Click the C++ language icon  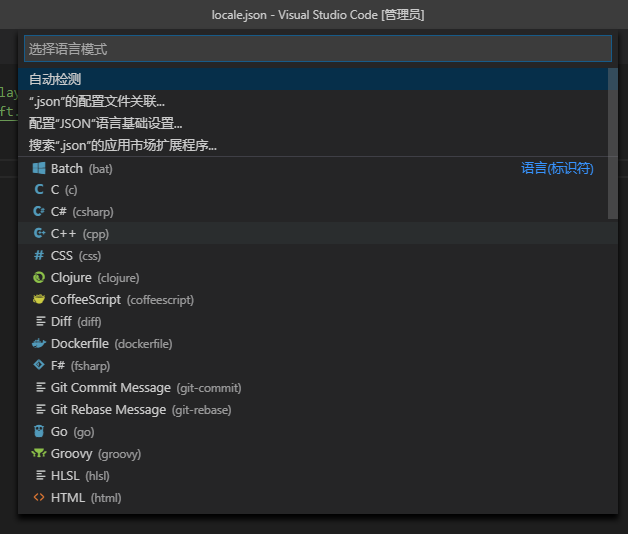[x=39, y=233]
